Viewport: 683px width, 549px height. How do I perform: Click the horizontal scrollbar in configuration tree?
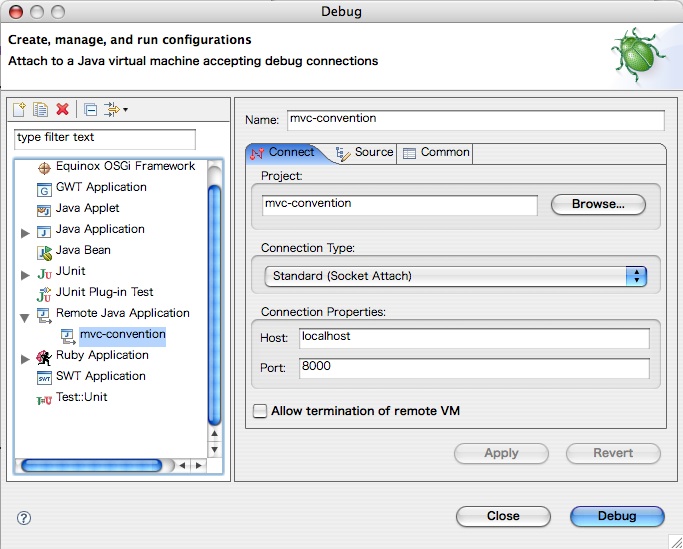[x=97, y=465]
